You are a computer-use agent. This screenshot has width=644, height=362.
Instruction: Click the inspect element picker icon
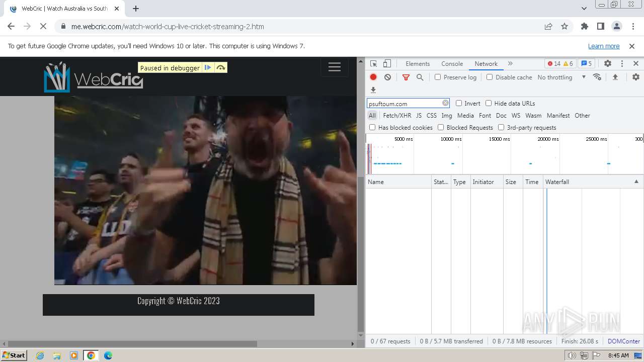373,64
